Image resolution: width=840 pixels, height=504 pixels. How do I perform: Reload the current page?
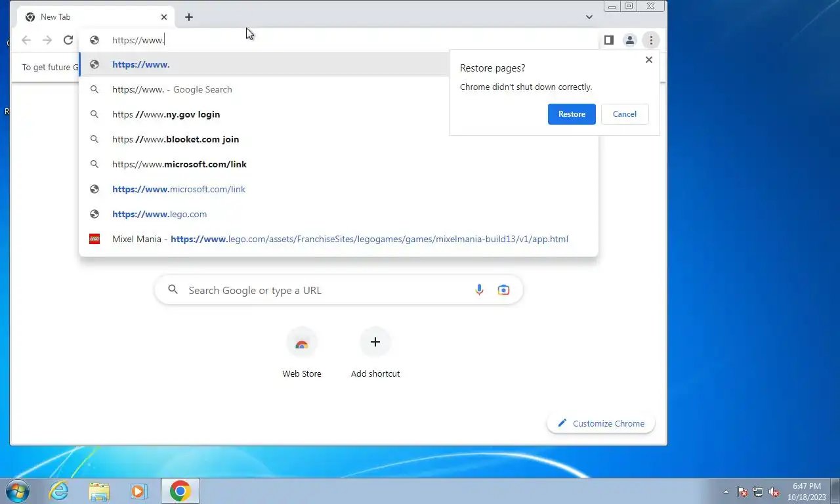pos(68,40)
